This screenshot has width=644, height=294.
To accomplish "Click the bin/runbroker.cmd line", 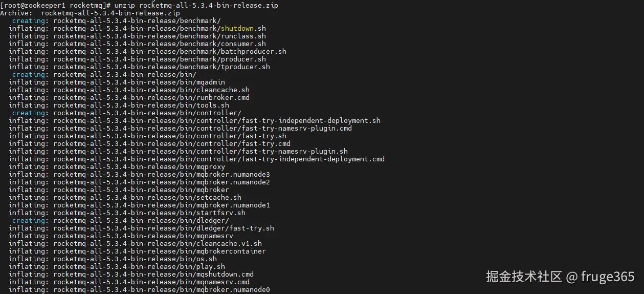I will pyautogui.click(x=129, y=97).
